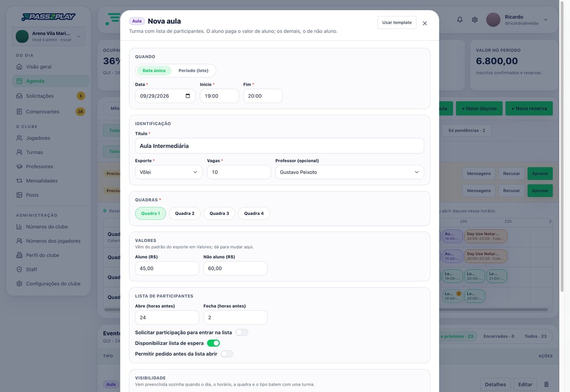Click the Configurações do clube gear icon
Viewport: 570px width, 392px height.
tap(19, 284)
